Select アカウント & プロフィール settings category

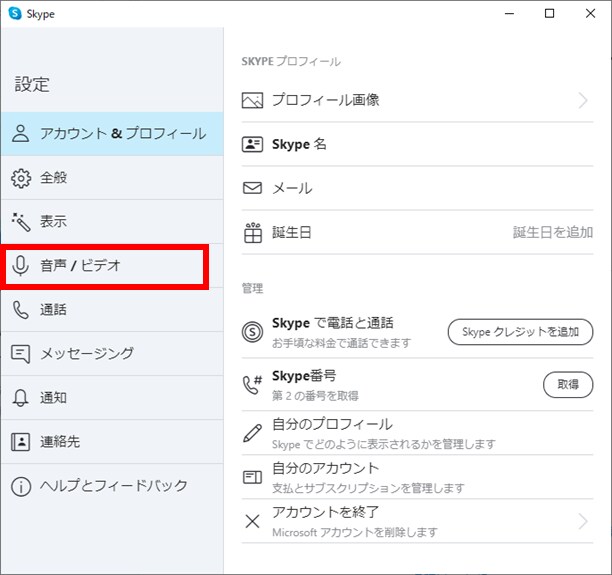[x=112, y=134]
